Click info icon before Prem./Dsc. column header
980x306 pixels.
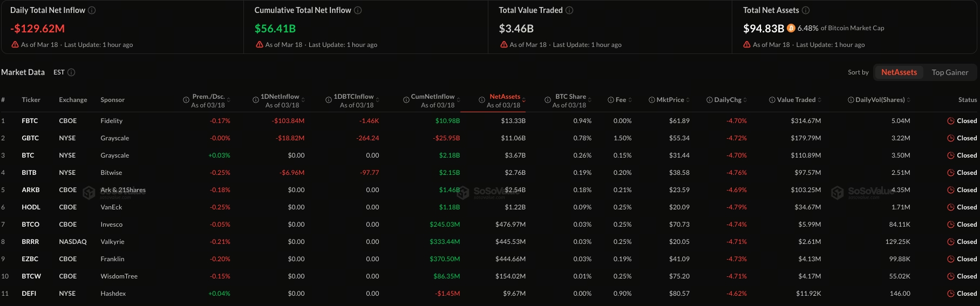[187, 100]
